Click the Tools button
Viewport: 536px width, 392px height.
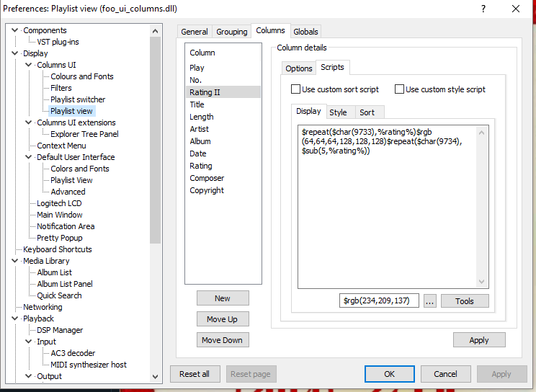click(x=465, y=300)
